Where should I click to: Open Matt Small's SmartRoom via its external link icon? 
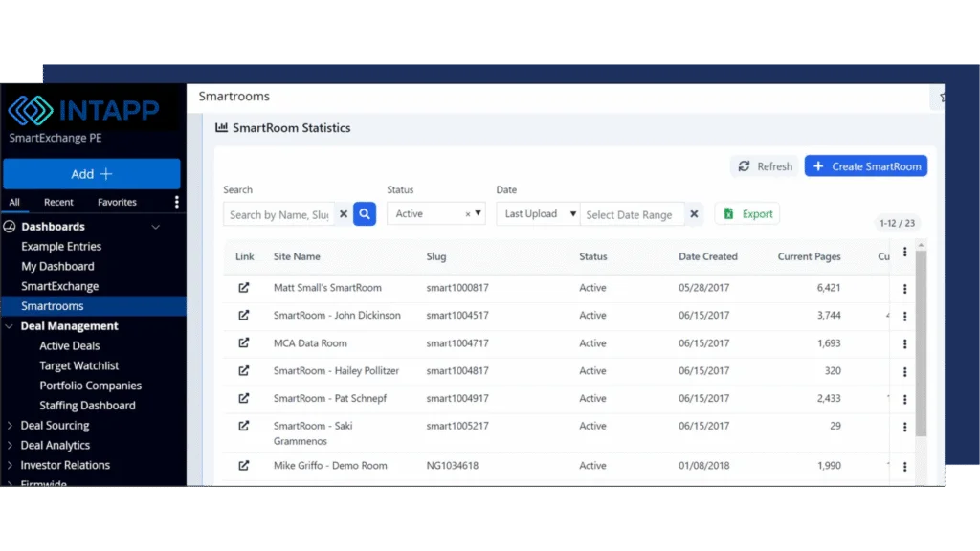pyautogui.click(x=245, y=287)
